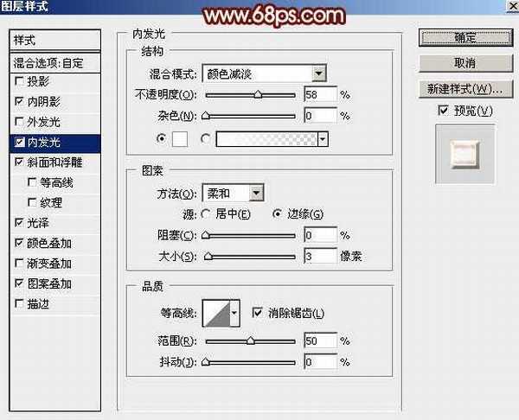Screen dimensions: 519x420
Task: Select 斜面和浮雕 in the styles list
Action: 61,162
